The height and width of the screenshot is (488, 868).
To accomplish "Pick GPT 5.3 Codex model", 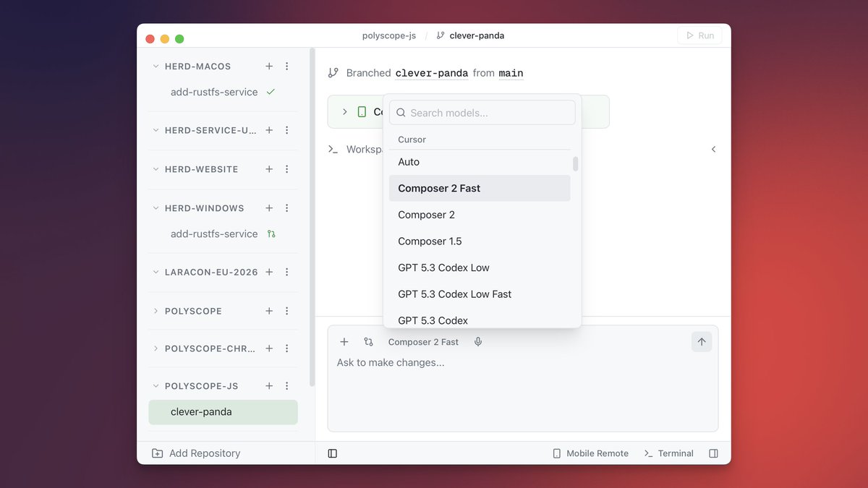I will coord(480,319).
